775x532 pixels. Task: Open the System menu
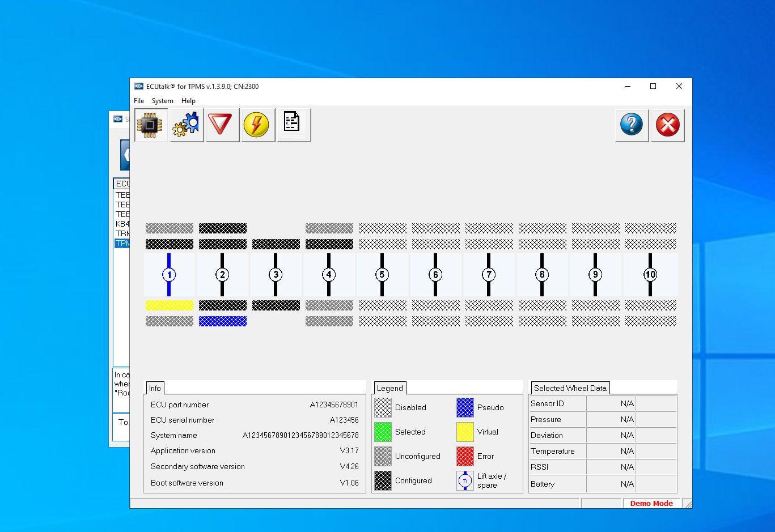[162, 100]
